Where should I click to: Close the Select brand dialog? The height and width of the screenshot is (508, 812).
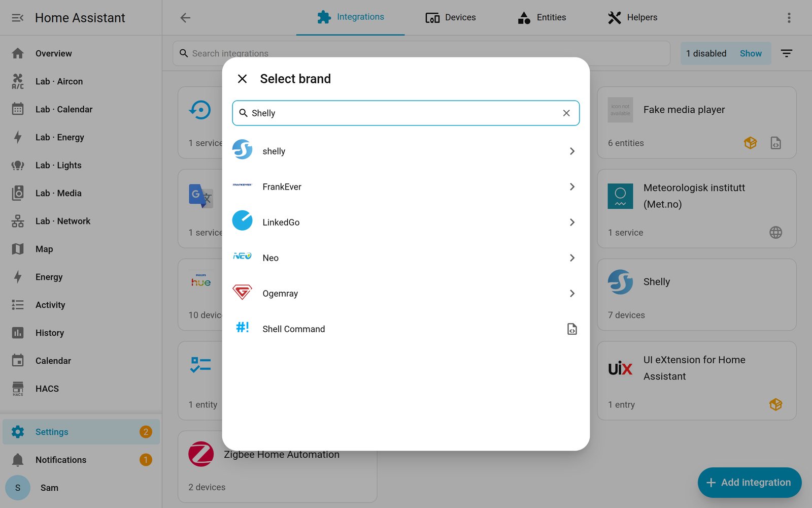coord(242,79)
